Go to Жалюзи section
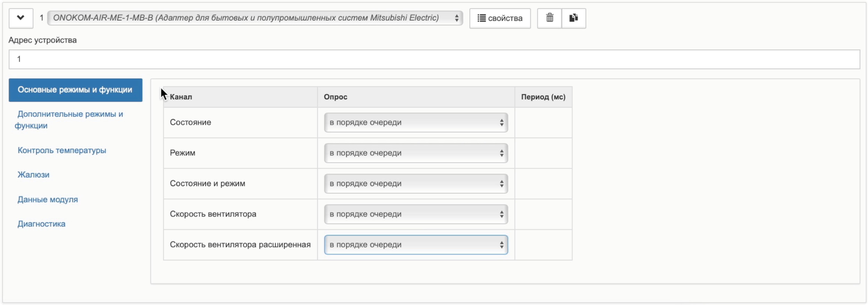The width and height of the screenshot is (868, 305). pos(33,175)
